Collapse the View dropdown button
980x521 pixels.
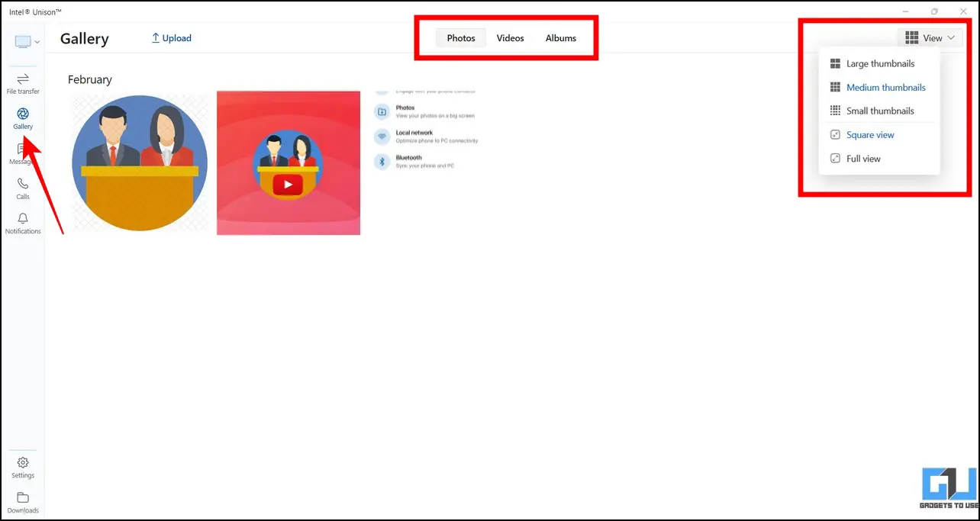coord(930,38)
